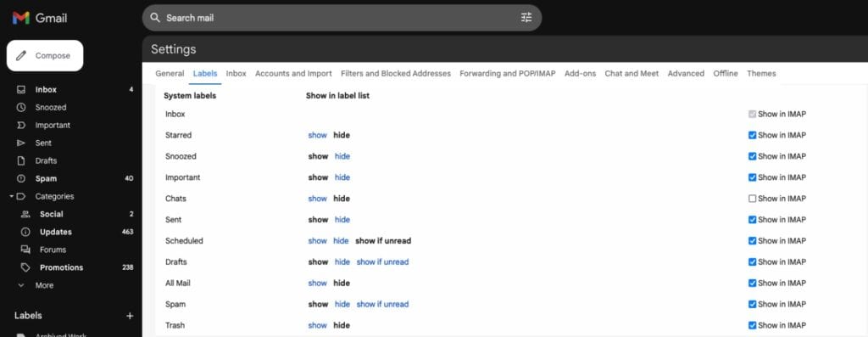Open search options filter icon
This screenshot has height=337, width=868.
(x=526, y=18)
